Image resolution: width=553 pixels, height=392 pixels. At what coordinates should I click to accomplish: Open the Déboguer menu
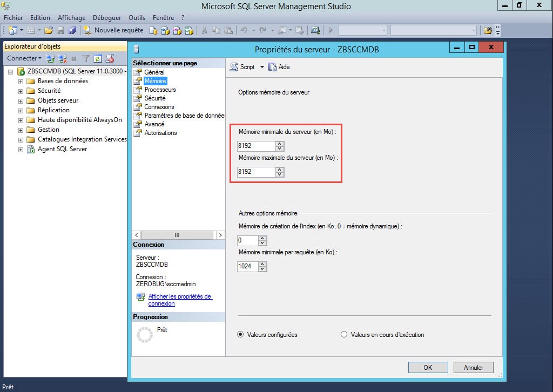[x=107, y=18]
